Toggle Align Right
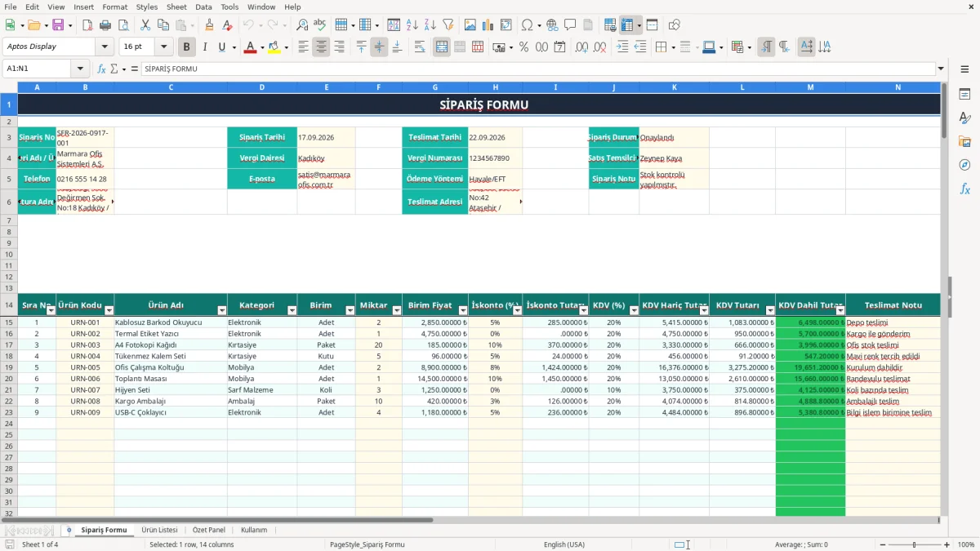The height and width of the screenshot is (551, 980). click(340, 47)
